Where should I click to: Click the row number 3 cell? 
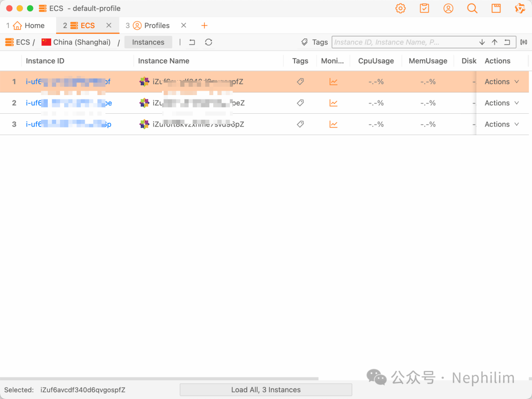coord(14,125)
